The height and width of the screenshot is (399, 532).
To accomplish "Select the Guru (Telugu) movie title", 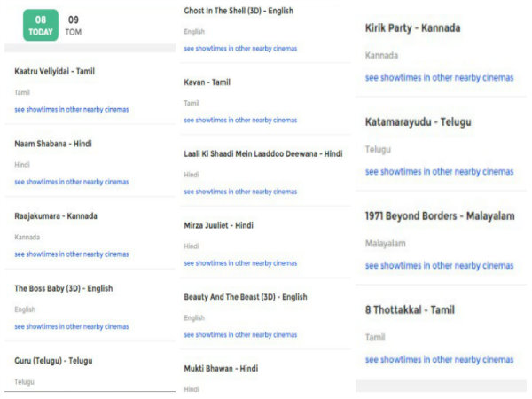I will 53,361.
